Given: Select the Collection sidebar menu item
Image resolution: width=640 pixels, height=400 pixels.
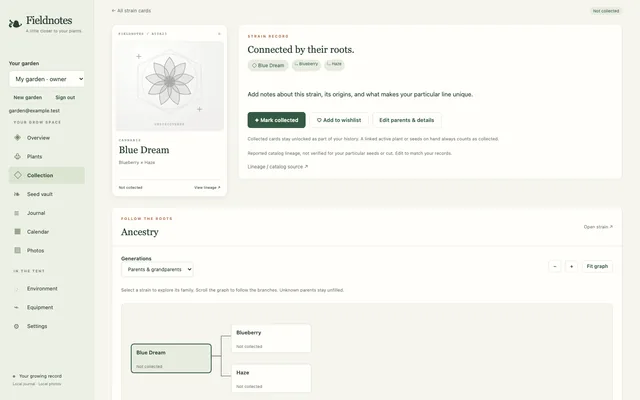Looking at the screenshot, I should pyautogui.click(x=47, y=175).
